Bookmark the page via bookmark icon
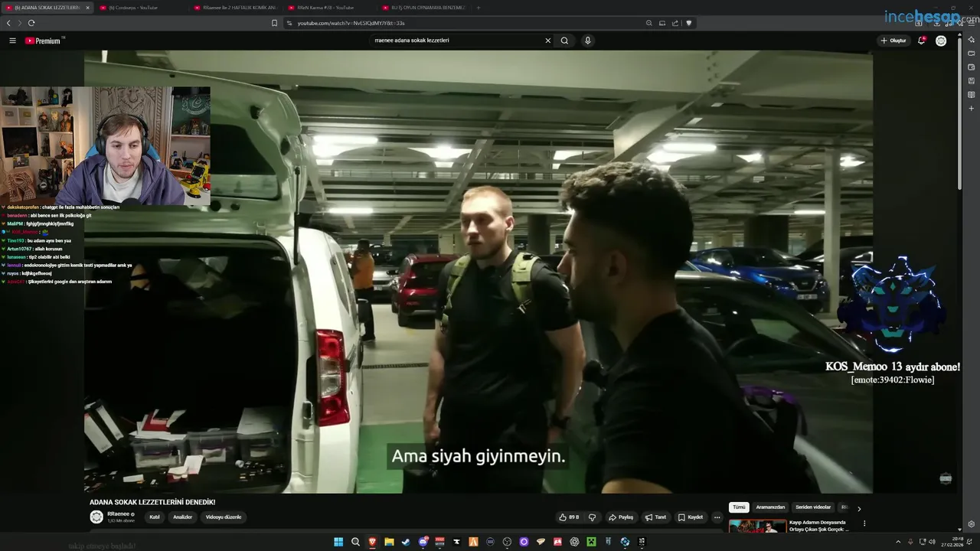Screen dimensions: 980x551 (274, 23)
